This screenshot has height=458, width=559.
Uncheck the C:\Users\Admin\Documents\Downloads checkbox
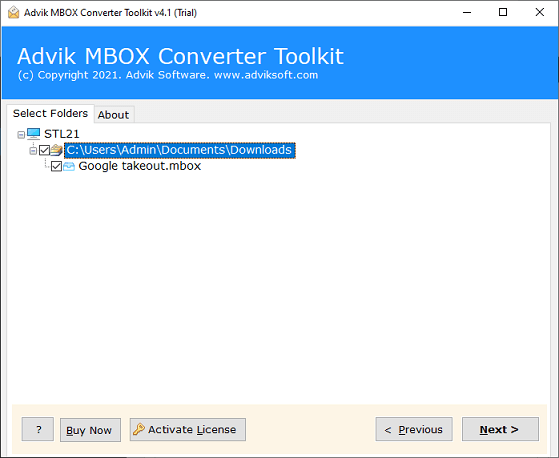44,150
